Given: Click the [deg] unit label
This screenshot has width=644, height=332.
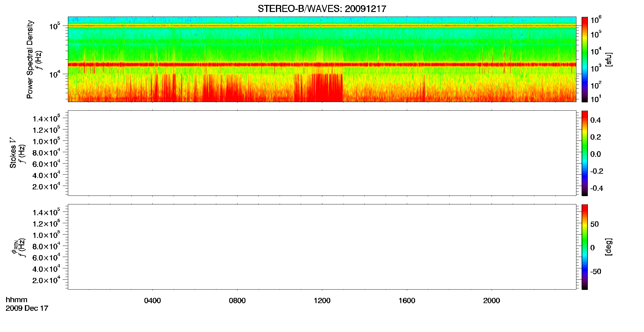Looking at the screenshot, I should 608,247.
